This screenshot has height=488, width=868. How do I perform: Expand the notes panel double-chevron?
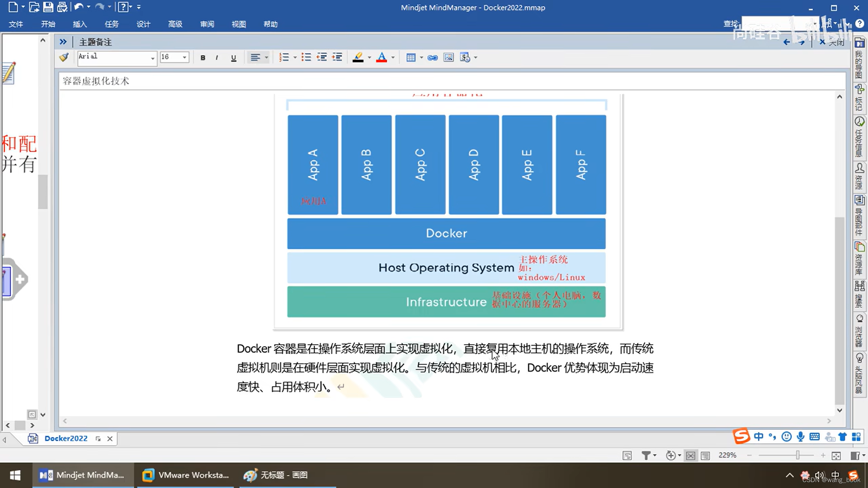point(63,42)
